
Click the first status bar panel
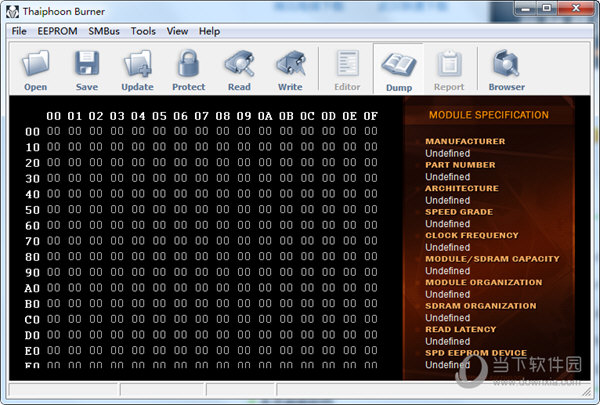(63, 390)
